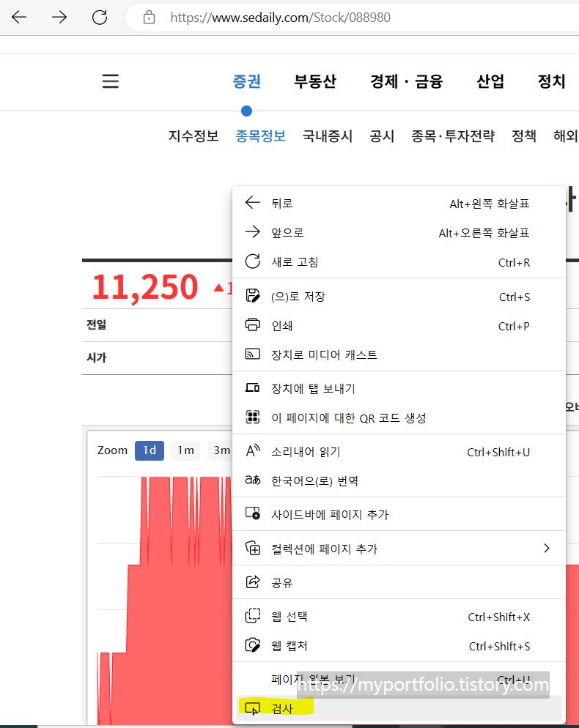Viewport: 579px width, 728px height.
Task: Click the 시가 row label
Action: (97, 357)
